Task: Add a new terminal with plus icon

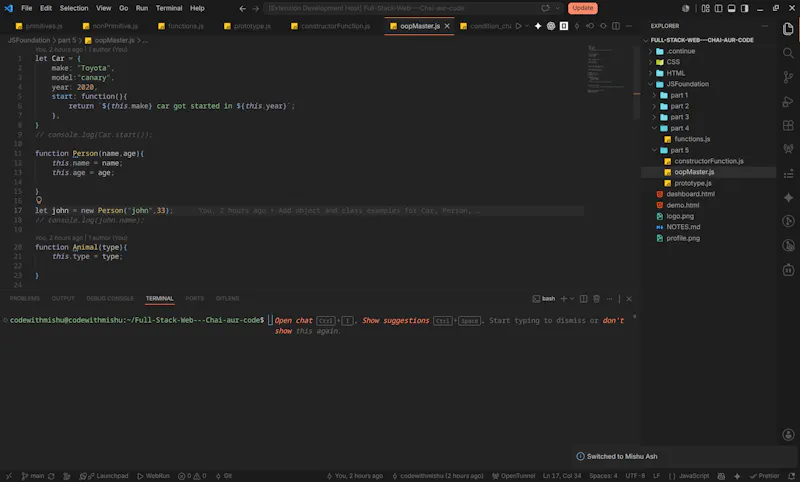Action: 564,299
